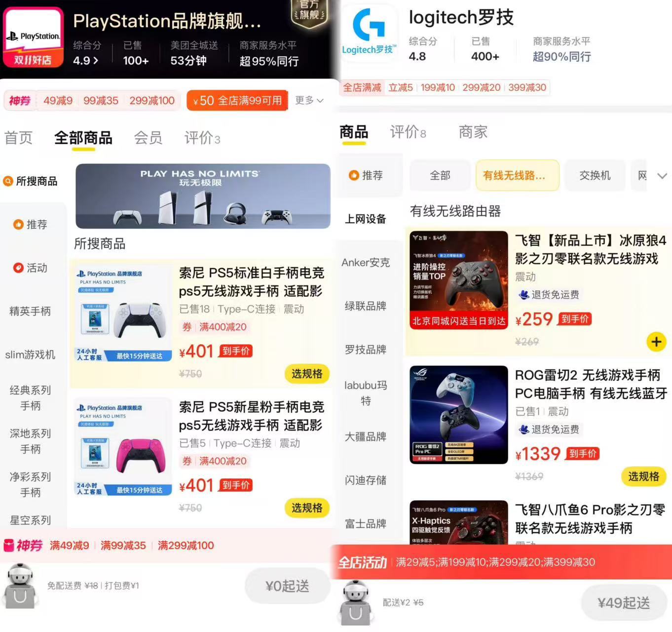
Task: Tap the Logitech罗技 store logo
Action: (369, 34)
